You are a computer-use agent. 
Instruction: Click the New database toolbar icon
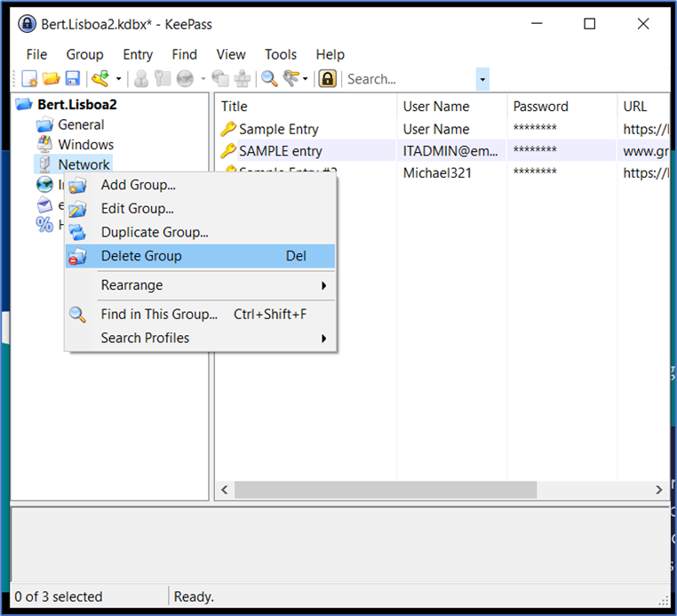coord(30,79)
